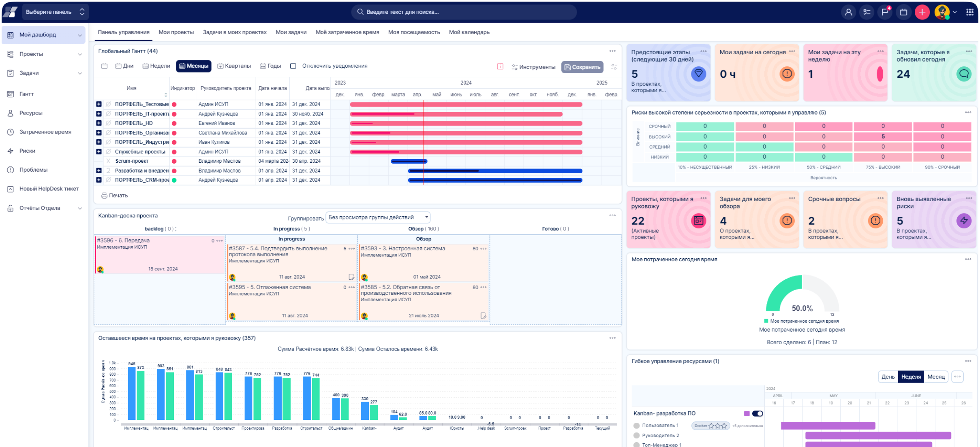This screenshot has width=980, height=447.
Task: Focus the Введите текст для поиска search field
Action: point(464,12)
